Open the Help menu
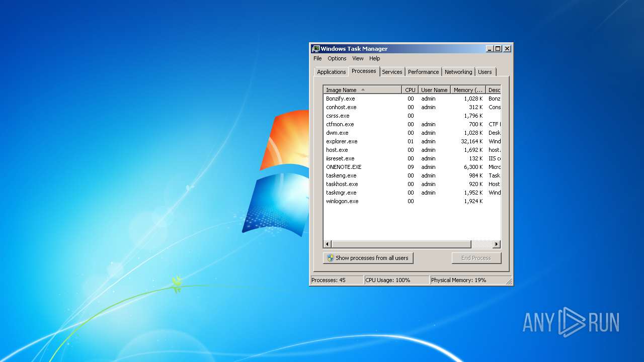 point(375,58)
